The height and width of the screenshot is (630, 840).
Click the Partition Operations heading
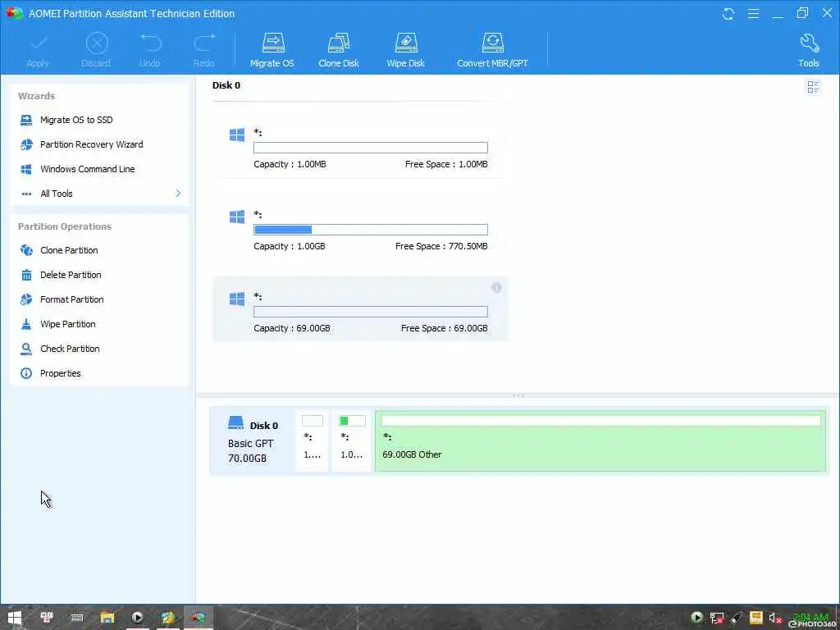click(65, 226)
